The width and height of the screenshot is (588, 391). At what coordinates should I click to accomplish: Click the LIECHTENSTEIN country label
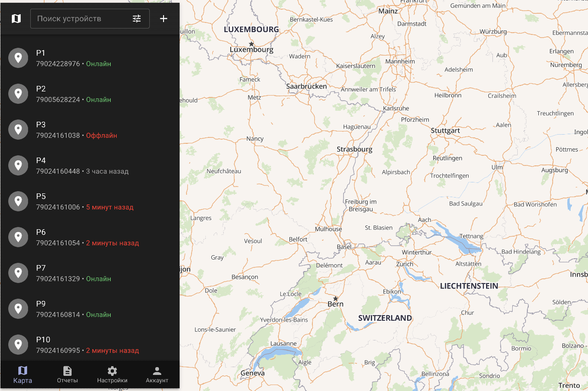[x=469, y=286]
